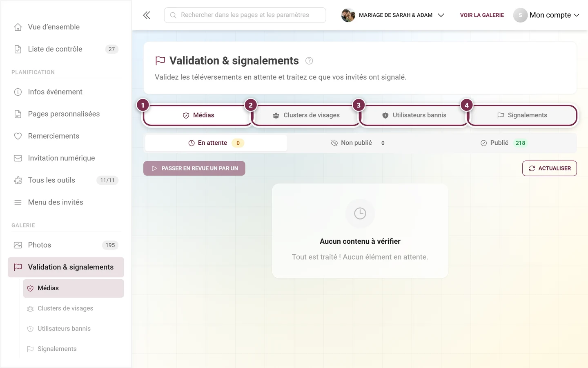Click the puzzle icon for Tous les outils
588x368 pixels.
tap(18, 180)
